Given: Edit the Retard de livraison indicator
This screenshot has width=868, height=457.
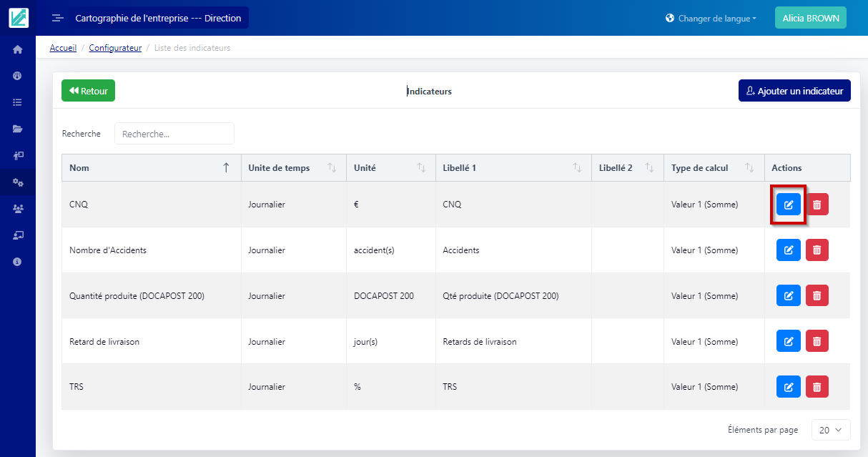Looking at the screenshot, I should [788, 341].
